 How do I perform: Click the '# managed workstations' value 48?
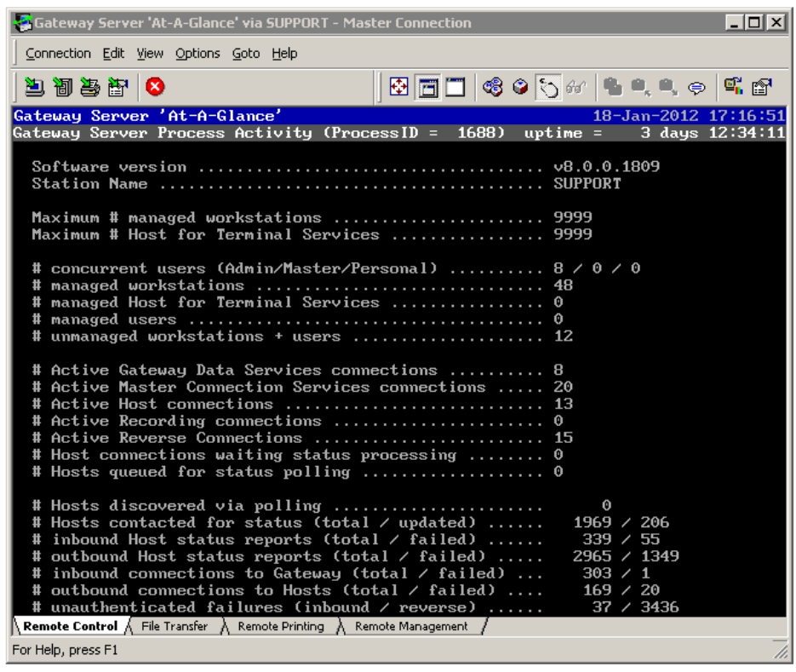click(x=563, y=285)
